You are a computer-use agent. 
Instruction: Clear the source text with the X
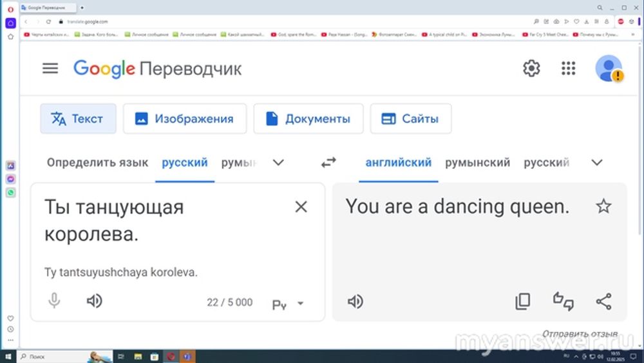[x=301, y=207]
